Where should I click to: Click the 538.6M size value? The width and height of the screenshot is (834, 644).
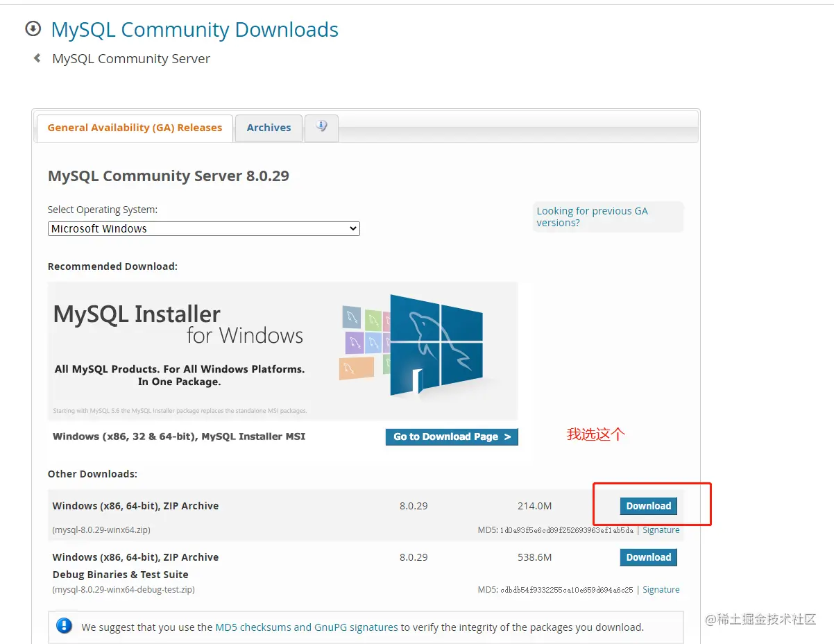[535, 557]
